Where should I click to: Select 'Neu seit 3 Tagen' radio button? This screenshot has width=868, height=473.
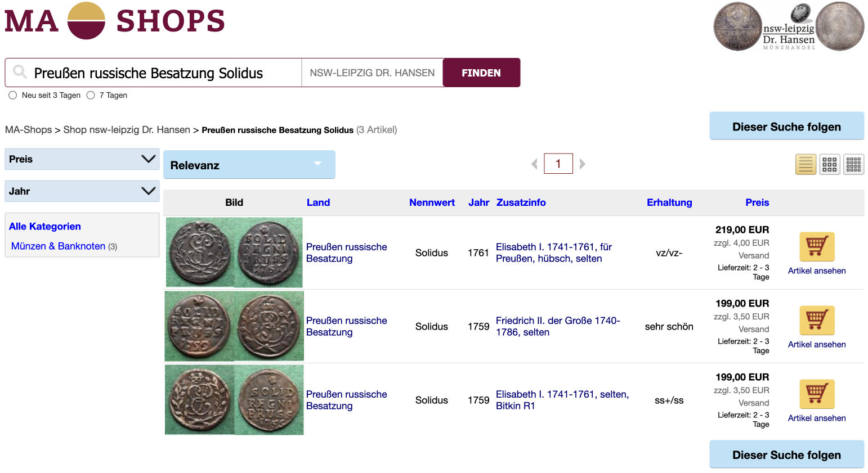click(13, 95)
